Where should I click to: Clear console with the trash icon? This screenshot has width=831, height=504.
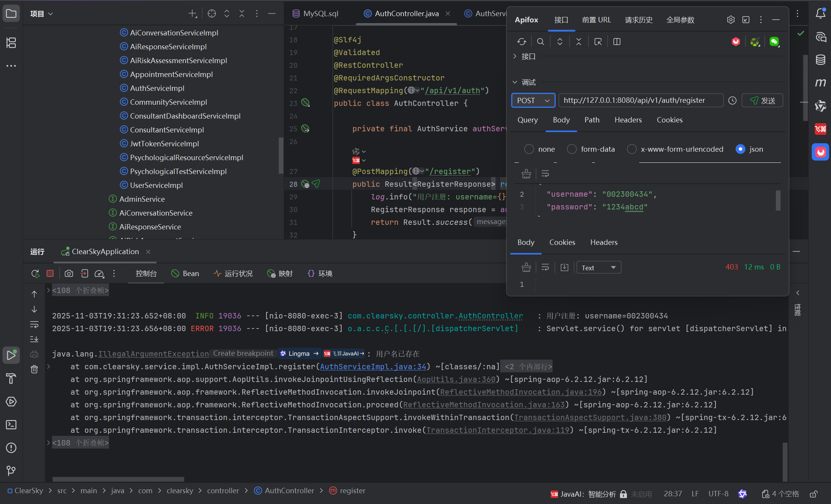pyautogui.click(x=34, y=369)
